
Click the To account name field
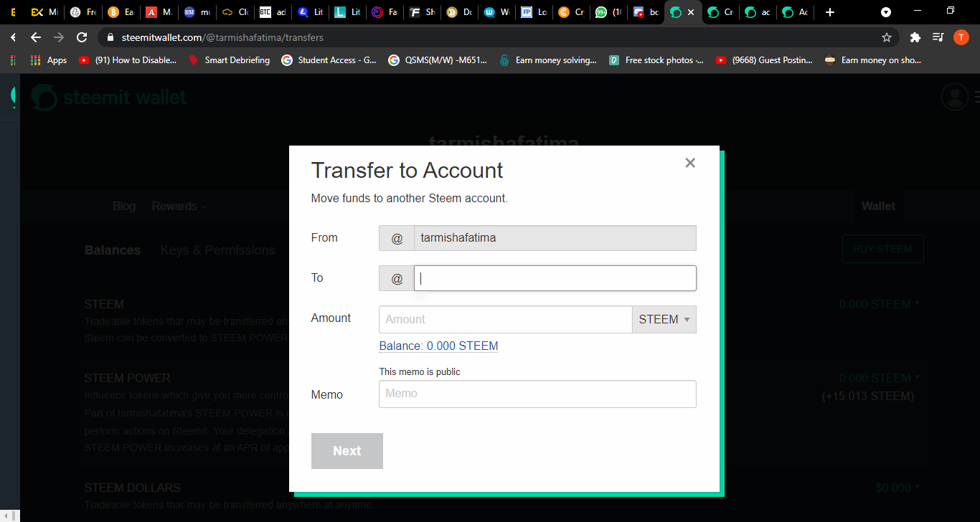(555, 278)
